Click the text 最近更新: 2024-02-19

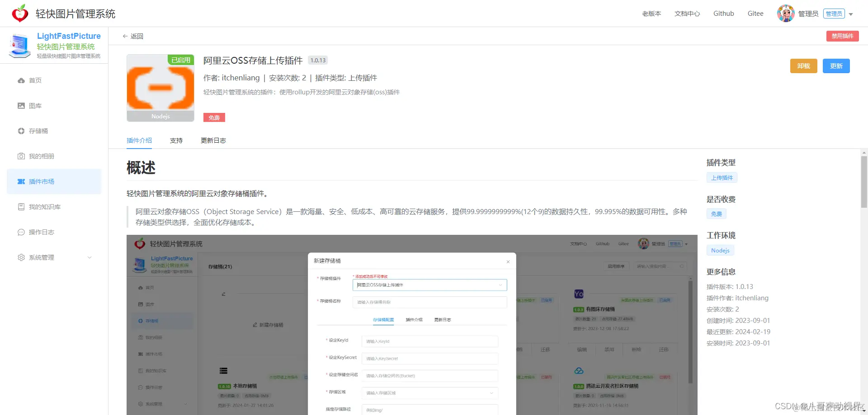(738, 332)
